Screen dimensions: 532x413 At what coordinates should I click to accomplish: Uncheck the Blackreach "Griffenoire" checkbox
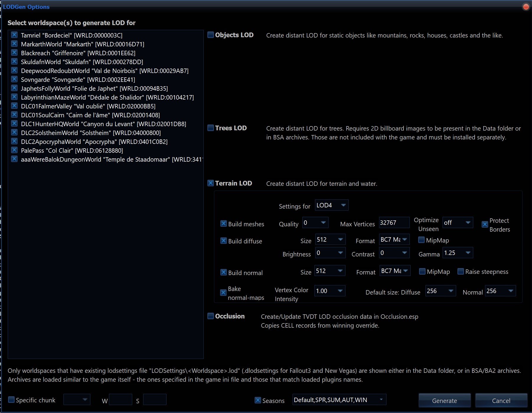(x=14, y=53)
